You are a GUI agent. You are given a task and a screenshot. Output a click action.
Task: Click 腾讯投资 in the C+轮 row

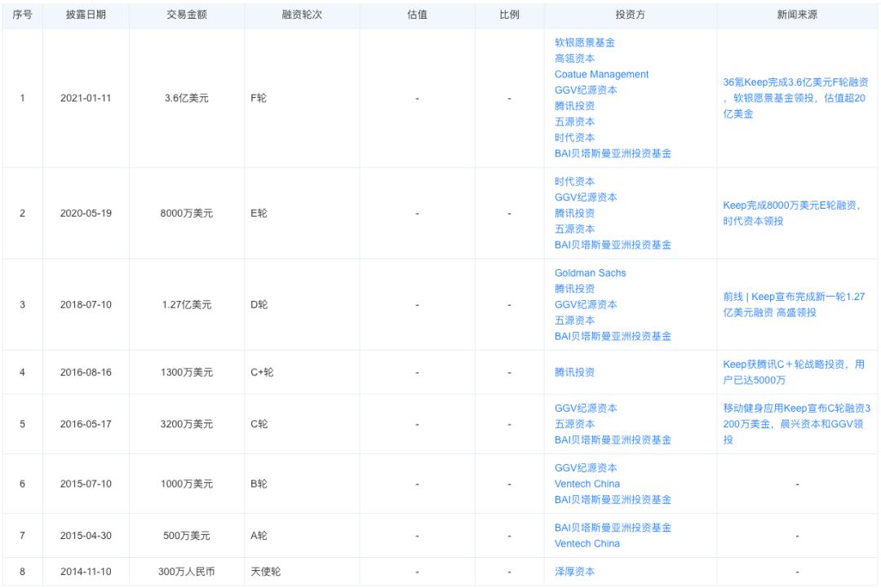574,373
